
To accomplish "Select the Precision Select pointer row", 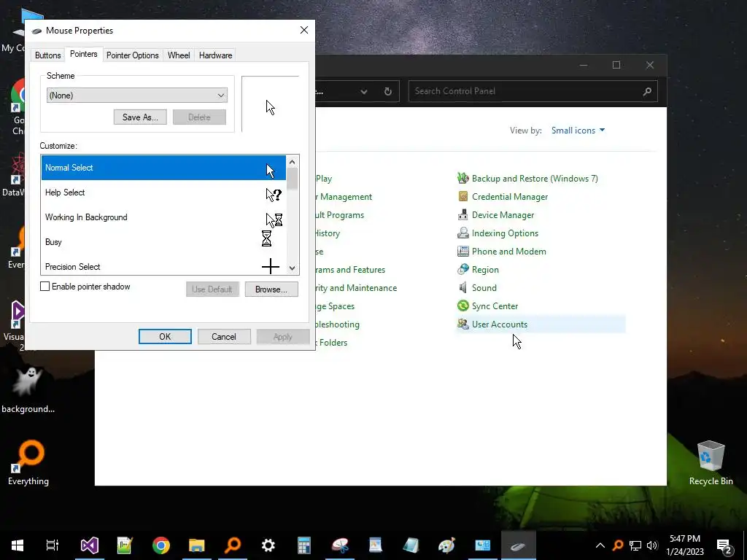I will pyautogui.click(x=163, y=265).
